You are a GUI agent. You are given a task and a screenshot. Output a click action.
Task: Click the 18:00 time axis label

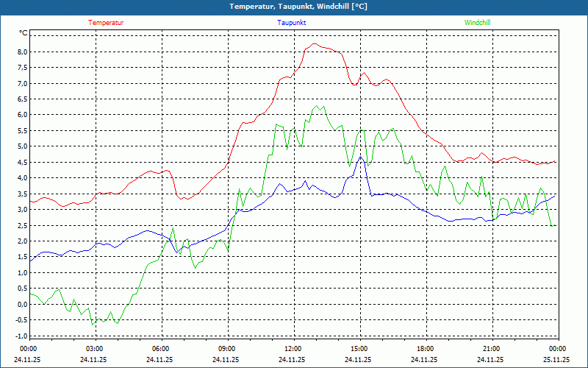(x=426, y=349)
